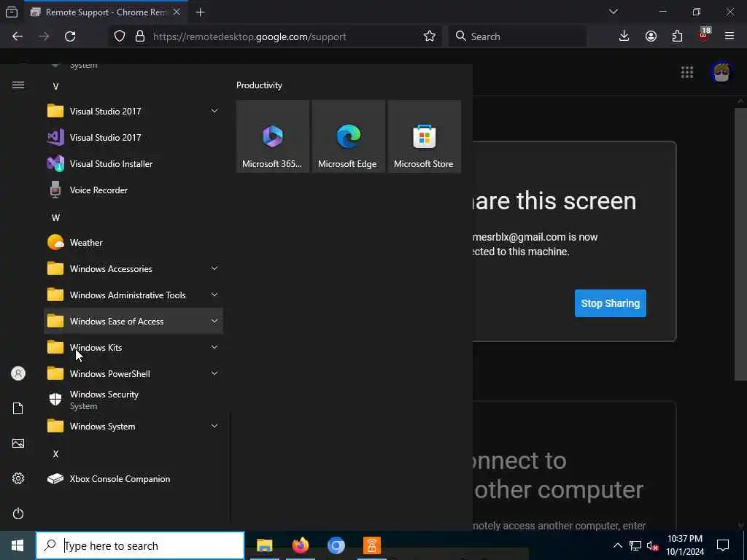The image size is (747, 560).
Task: Expand Windows Accessories folder
Action: point(133,269)
